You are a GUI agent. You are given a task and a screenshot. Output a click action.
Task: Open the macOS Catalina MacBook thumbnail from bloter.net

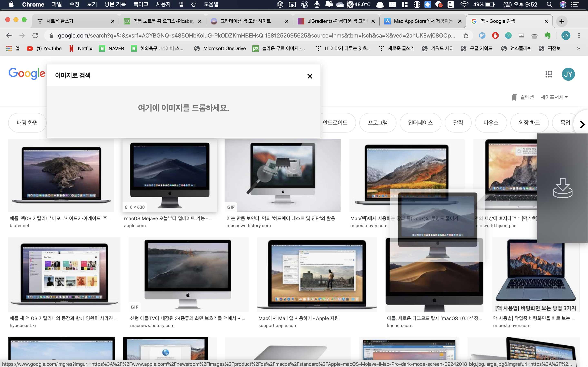pyautogui.click(x=61, y=175)
